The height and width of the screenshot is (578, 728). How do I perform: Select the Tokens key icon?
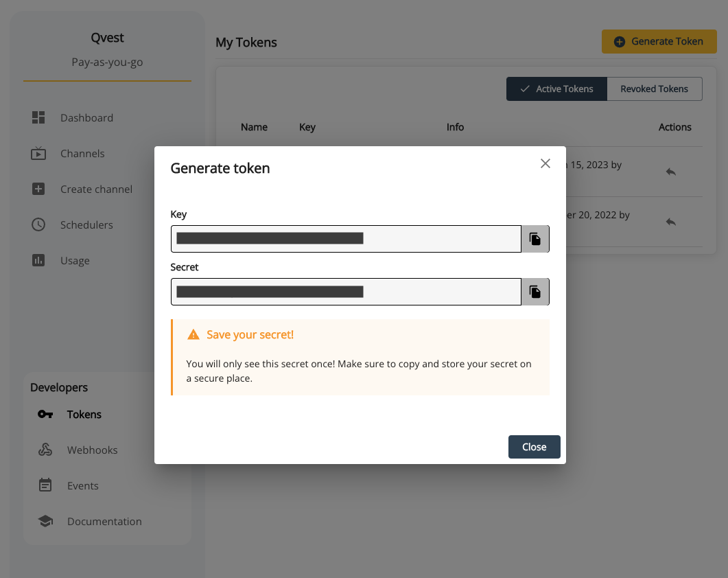[45, 415]
